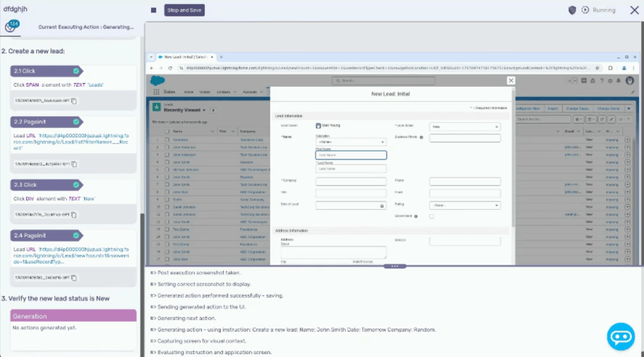Check the checkbox for lead row 5

[x=167, y=170]
